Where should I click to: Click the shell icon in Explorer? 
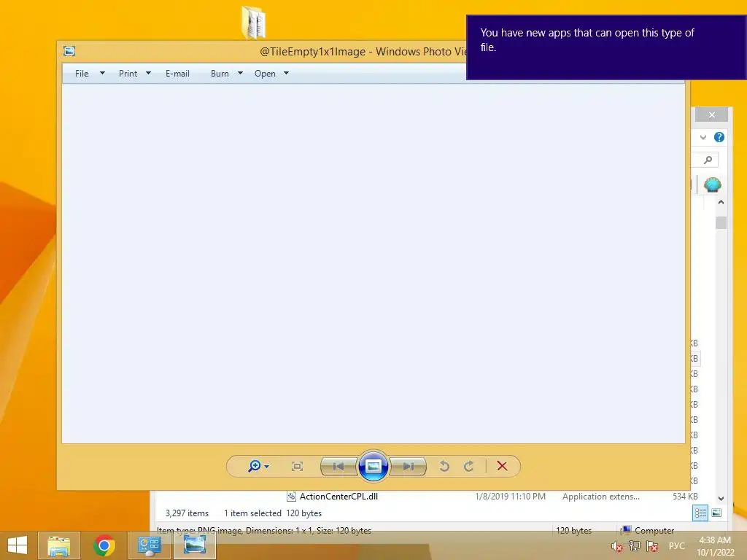tap(712, 184)
